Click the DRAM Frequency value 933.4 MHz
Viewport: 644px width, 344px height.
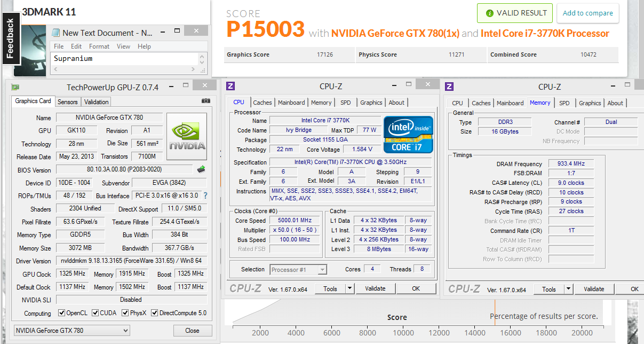pyautogui.click(x=571, y=164)
